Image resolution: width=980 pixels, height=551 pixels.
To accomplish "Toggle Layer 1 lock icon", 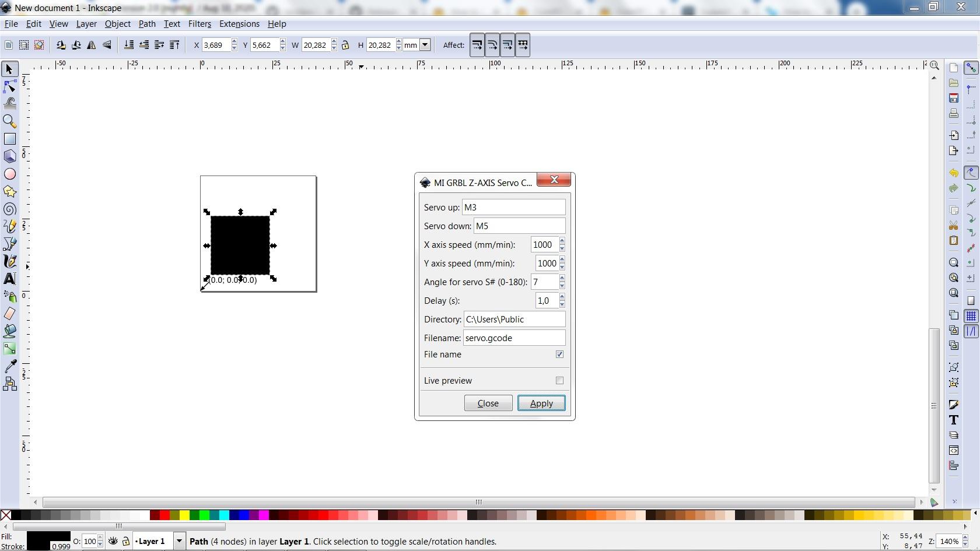I will coord(125,542).
